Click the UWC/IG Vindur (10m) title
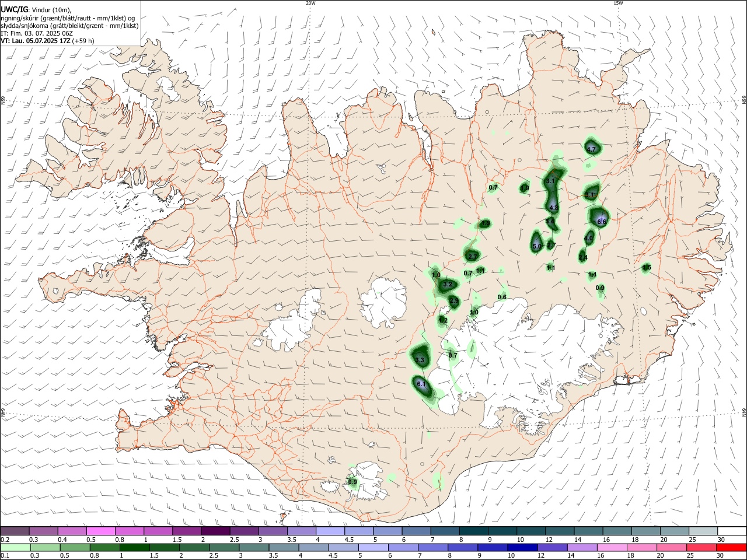Viewport: 747px width, 560px height. tap(36, 10)
